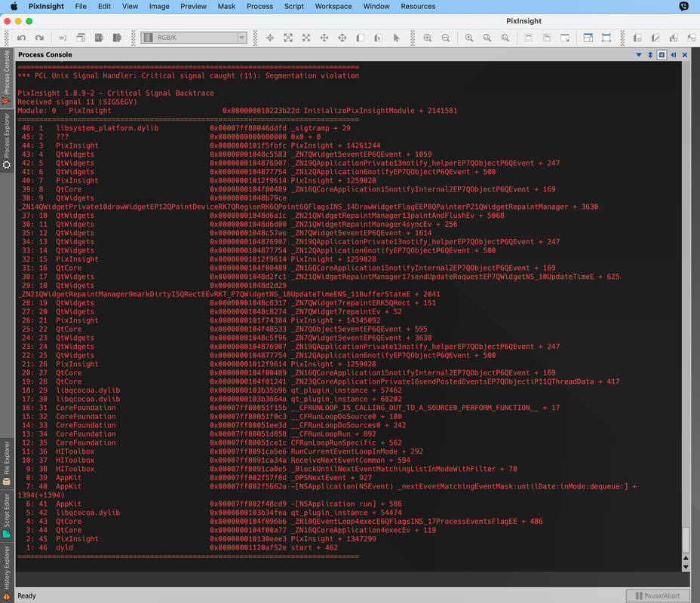Select the four-arrow pan tool icon
This screenshot has width=700, height=603.
[324, 38]
